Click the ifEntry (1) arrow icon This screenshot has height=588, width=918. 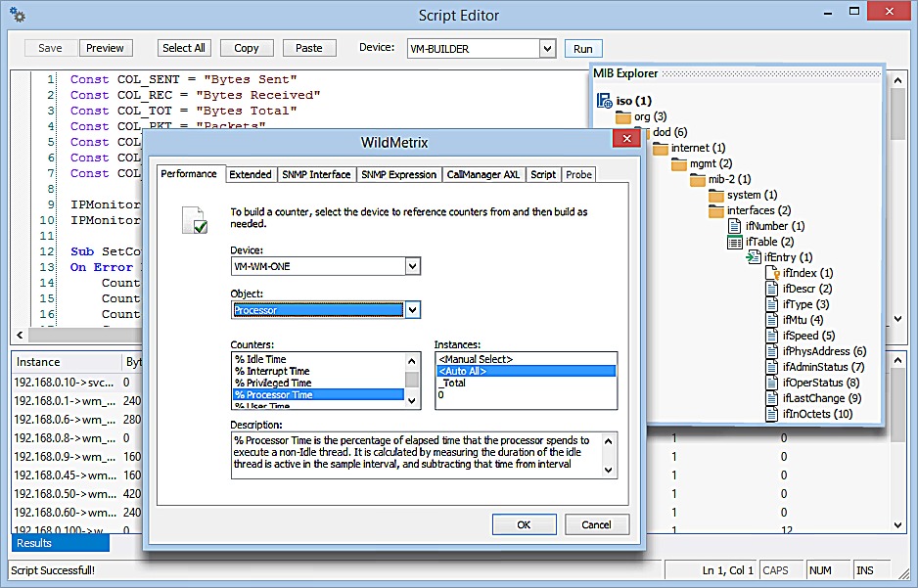tap(754, 257)
